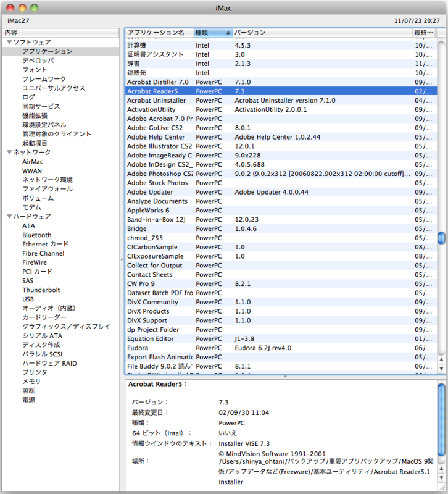Select the DivX Community row
The height and width of the screenshot is (494, 448).
[x=281, y=302]
